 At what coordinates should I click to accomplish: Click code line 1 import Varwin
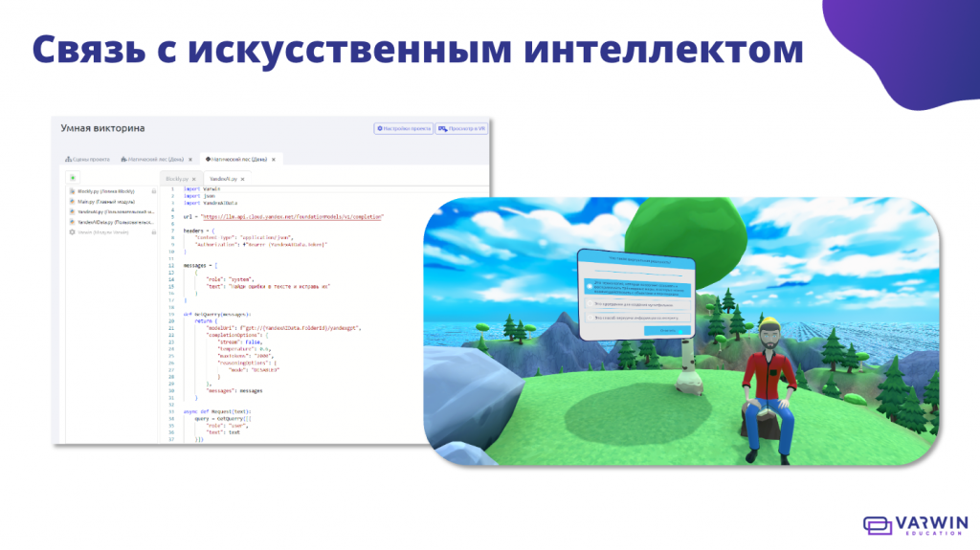tap(202, 188)
